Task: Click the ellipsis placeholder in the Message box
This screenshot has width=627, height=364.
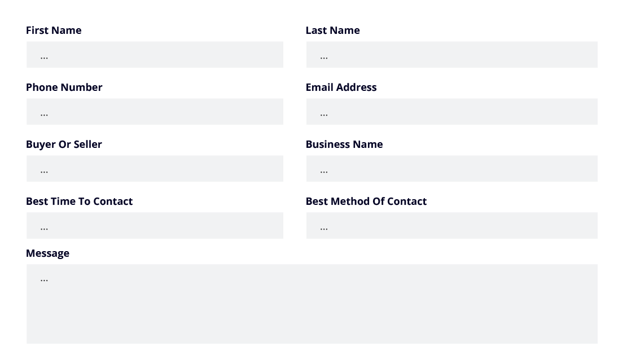Action: click(x=44, y=279)
